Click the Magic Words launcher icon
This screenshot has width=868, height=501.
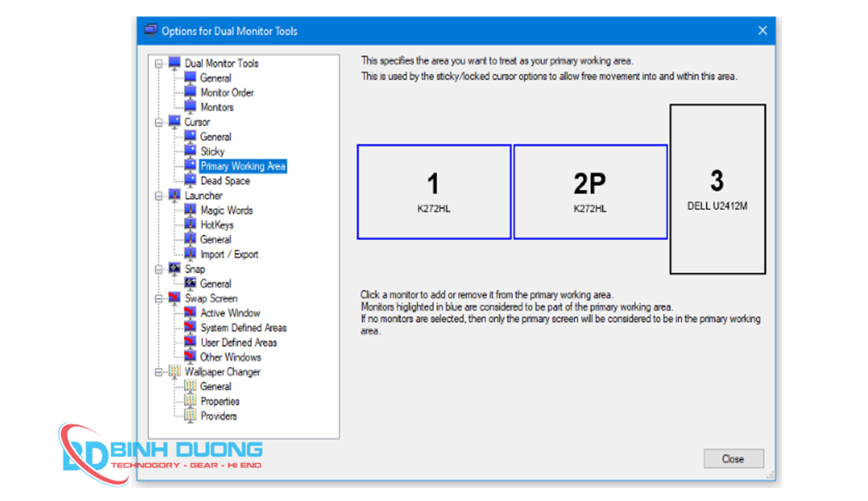point(190,210)
